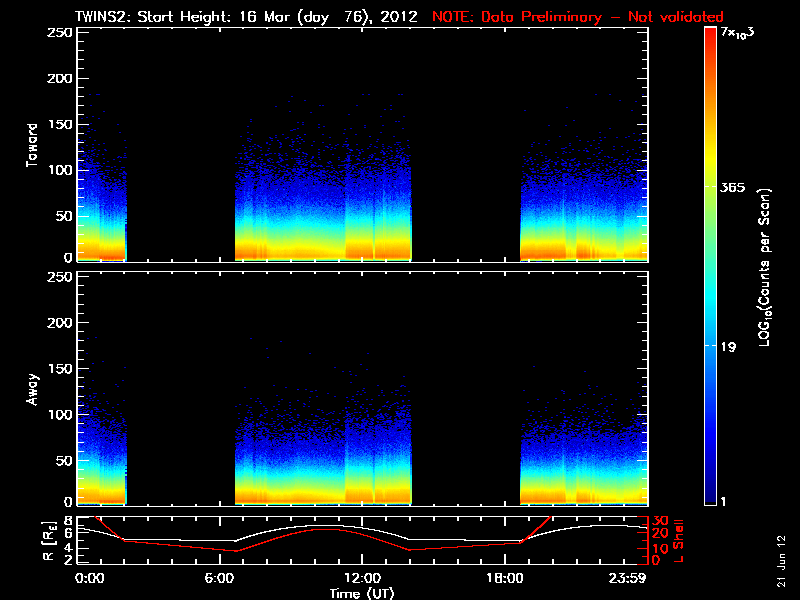Click the 'Time (UT)' axis title
Screen dimensions: 800x600
click(x=362, y=593)
